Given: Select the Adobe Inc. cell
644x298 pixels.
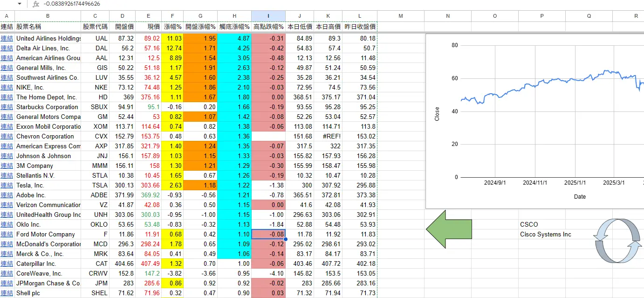Looking at the screenshot, I should point(48,195).
